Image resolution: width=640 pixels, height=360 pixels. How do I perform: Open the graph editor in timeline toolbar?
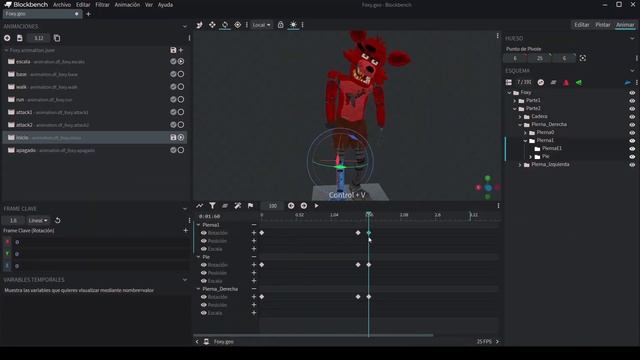pyautogui.click(x=200, y=206)
